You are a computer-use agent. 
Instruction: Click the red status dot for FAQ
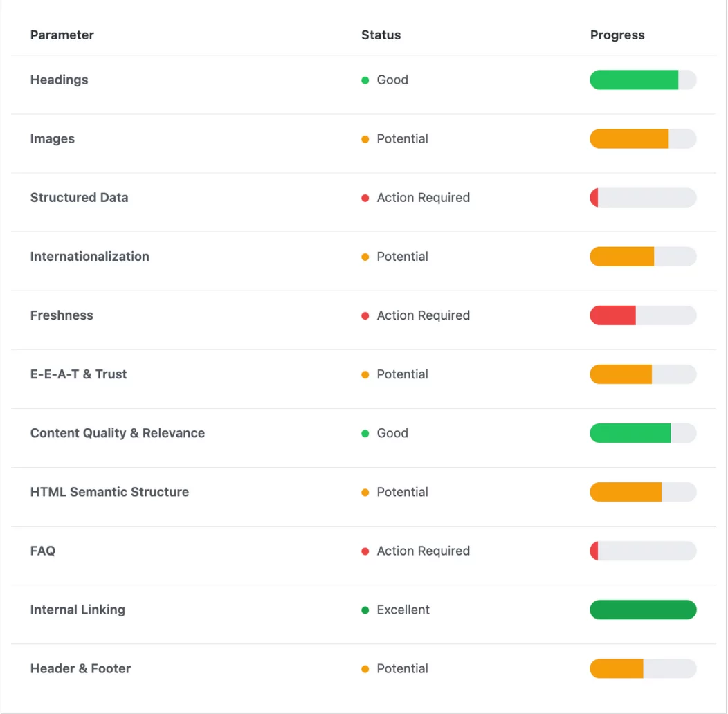[365, 551]
